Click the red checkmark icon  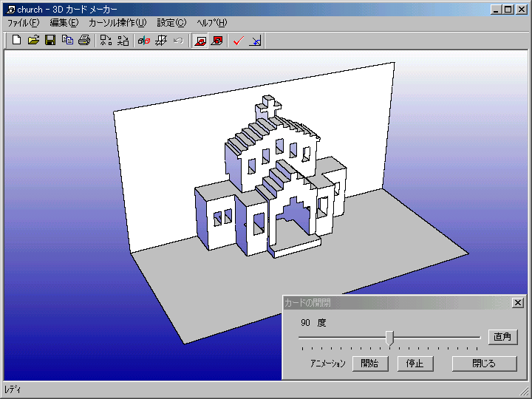point(239,41)
